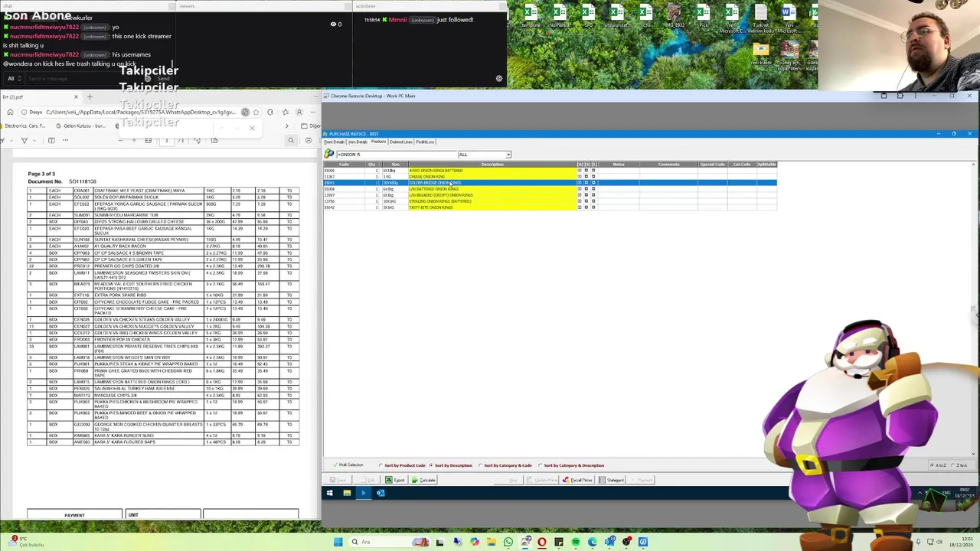Close the find bar with X
This screenshot has width=980, height=551.
252,128
